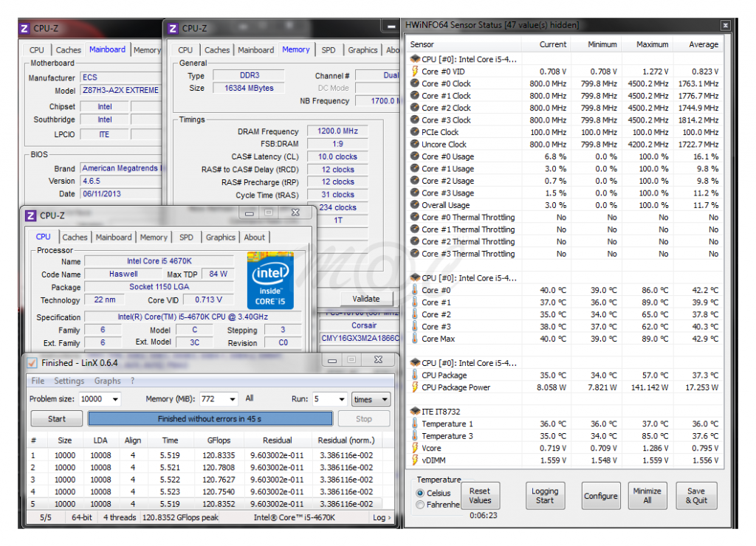Select the Celsius temperature option
The height and width of the screenshot is (546, 756).
[421, 493]
